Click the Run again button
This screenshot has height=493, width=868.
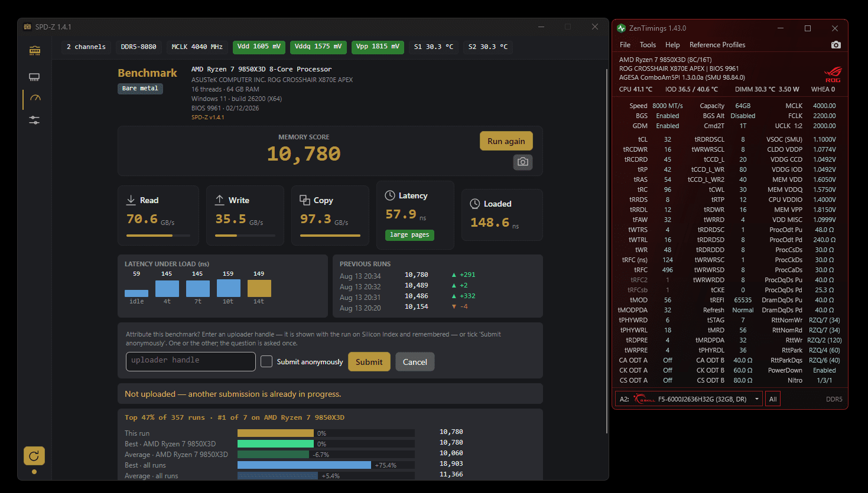pos(506,141)
